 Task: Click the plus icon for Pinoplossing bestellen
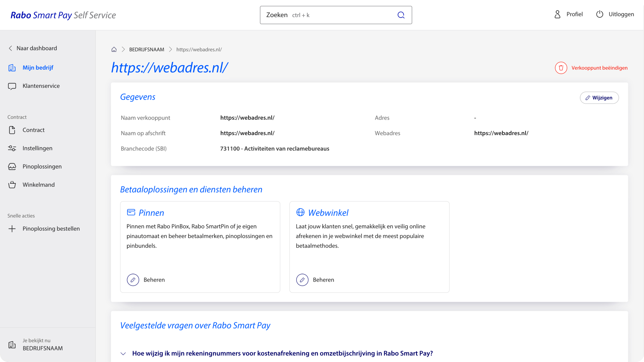(x=12, y=229)
